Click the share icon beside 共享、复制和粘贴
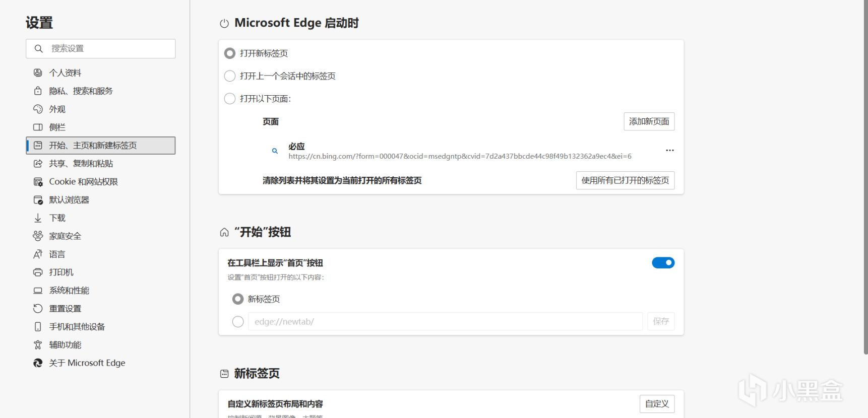Screen dimensions: 868x418 point(38,163)
